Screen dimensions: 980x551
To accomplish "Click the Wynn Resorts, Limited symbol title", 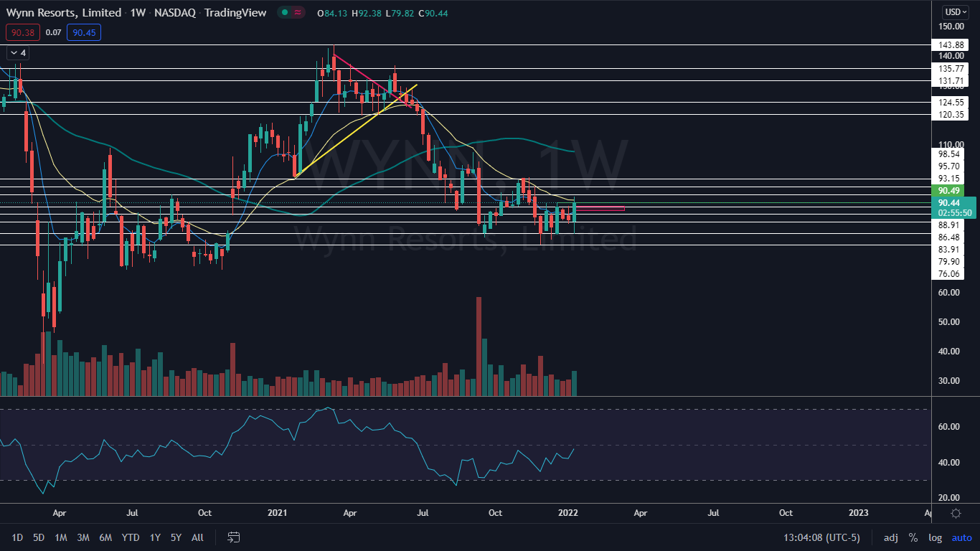I will pyautogui.click(x=64, y=12).
